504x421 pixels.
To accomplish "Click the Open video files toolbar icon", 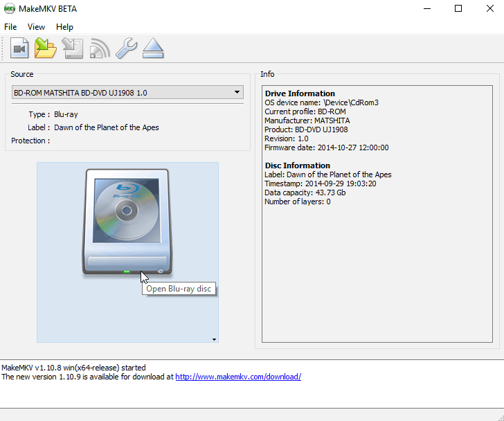I will click(19, 48).
